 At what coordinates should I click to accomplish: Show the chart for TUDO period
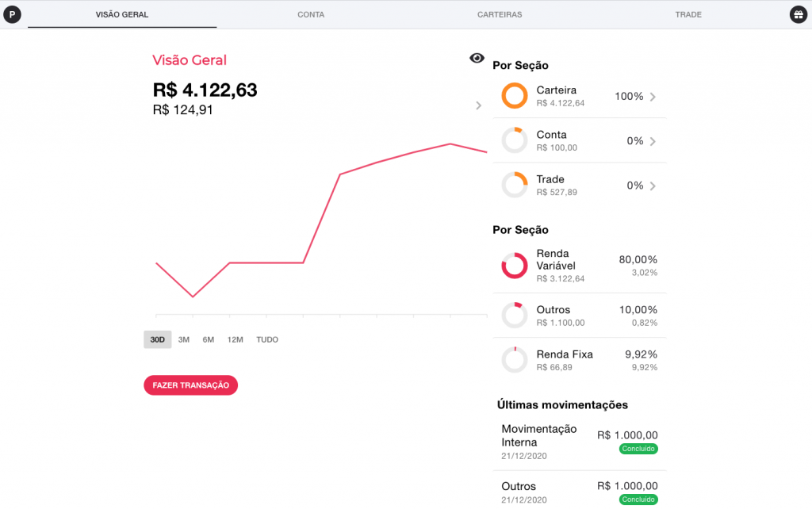[x=267, y=339]
